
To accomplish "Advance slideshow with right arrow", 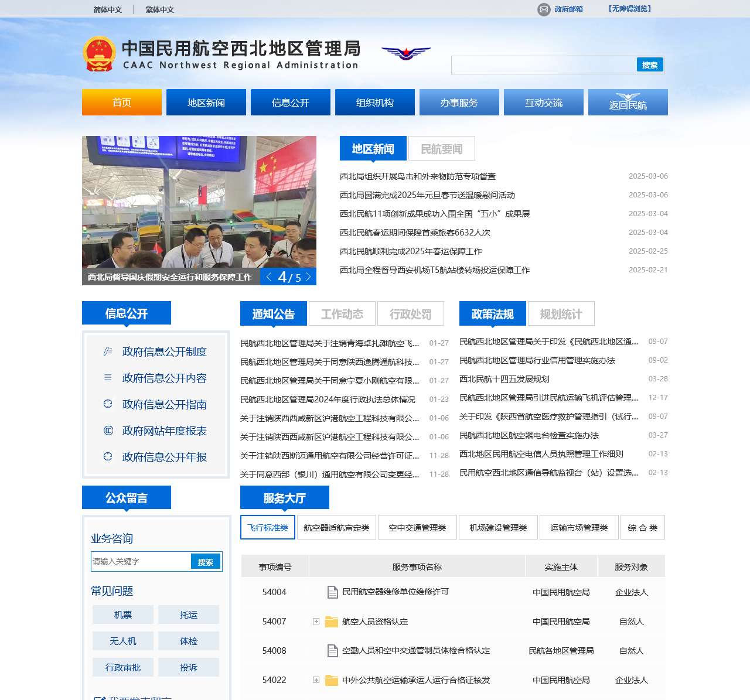I will (x=308, y=276).
